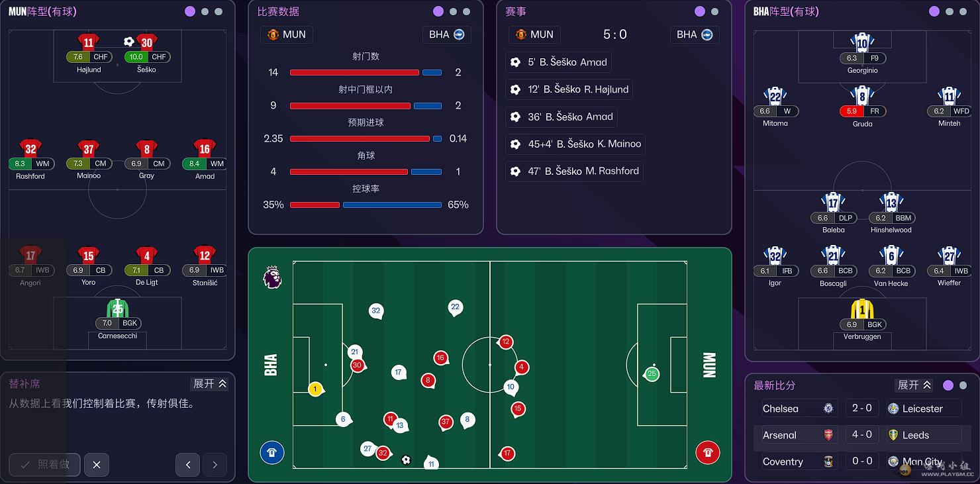Click the Premier League logo on pitch
This screenshot has width=980, height=484.
click(x=272, y=277)
